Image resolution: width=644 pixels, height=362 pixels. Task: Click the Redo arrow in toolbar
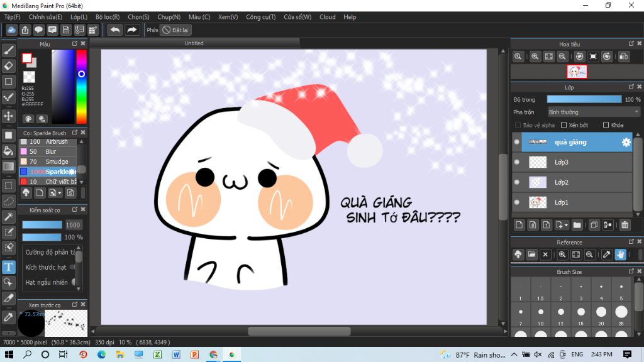point(132,30)
